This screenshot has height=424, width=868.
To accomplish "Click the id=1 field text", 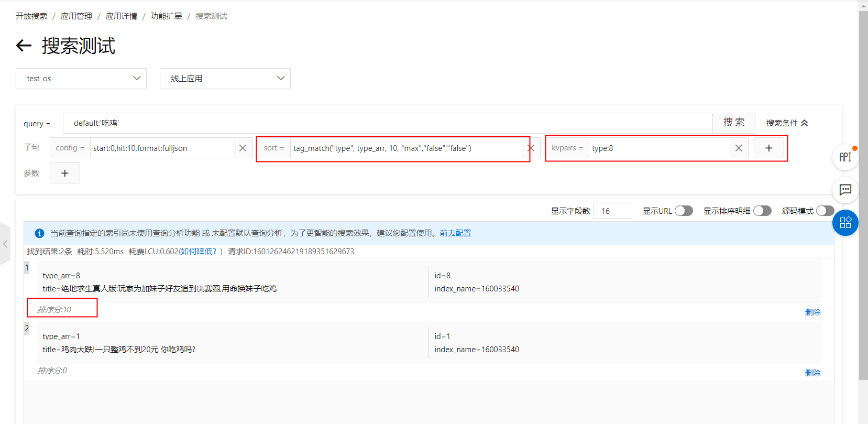I will [x=443, y=336].
